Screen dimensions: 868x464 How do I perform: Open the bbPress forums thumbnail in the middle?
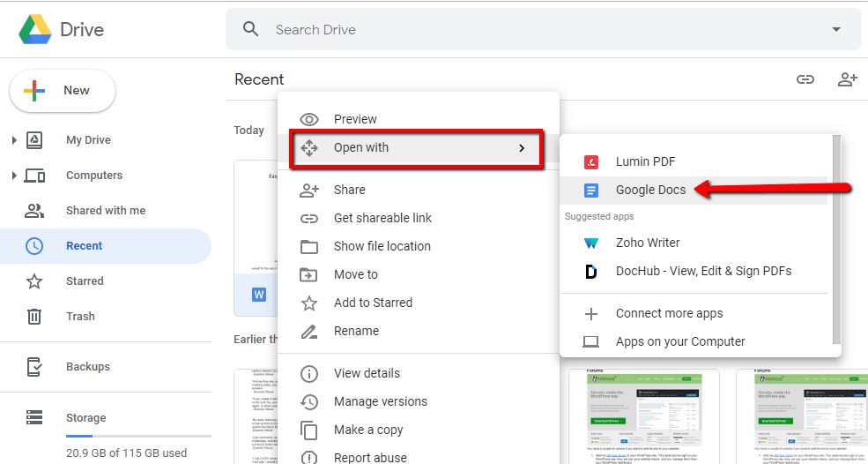click(x=644, y=415)
